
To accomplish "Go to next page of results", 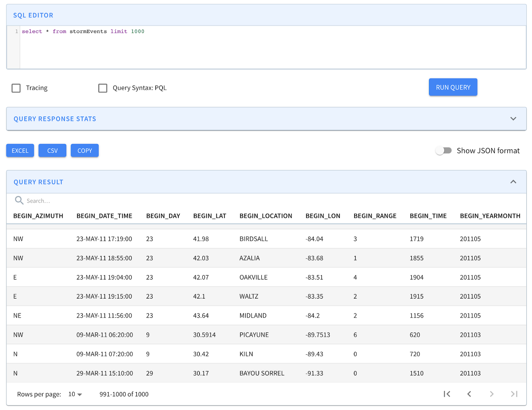I will click(492, 394).
